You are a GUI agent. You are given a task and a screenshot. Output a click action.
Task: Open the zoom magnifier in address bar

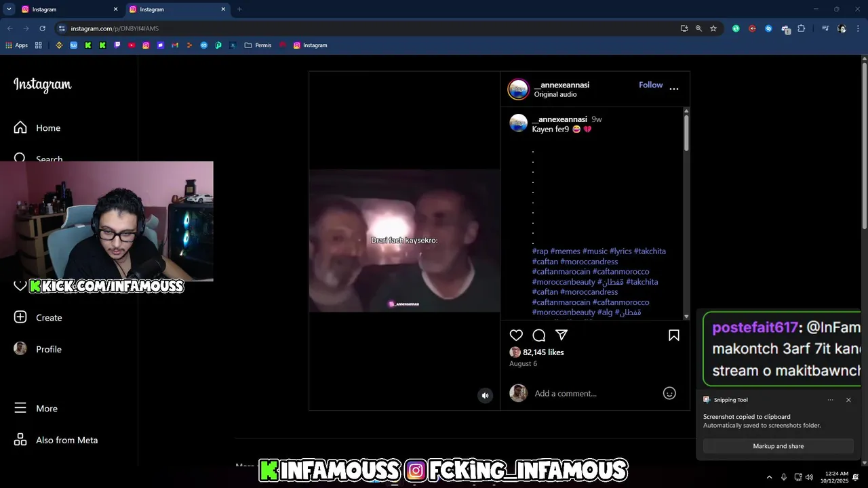tap(698, 28)
